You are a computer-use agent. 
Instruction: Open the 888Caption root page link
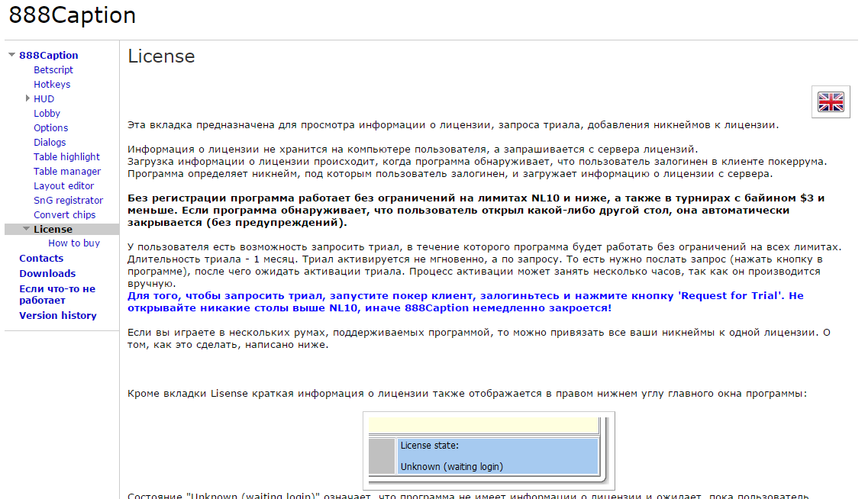tap(49, 56)
